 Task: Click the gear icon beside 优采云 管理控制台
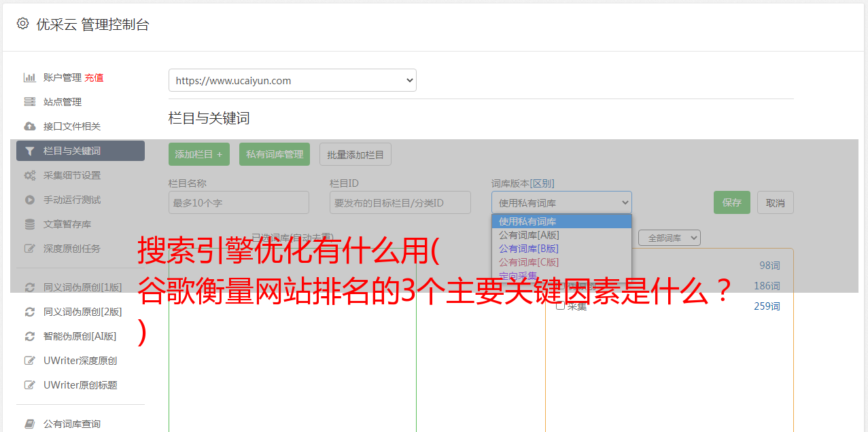pyautogui.click(x=22, y=24)
